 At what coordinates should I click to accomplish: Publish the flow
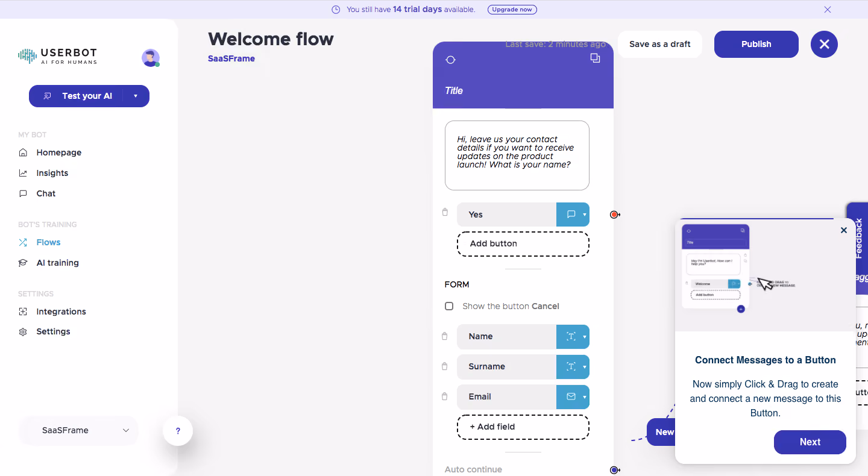[x=756, y=44]
